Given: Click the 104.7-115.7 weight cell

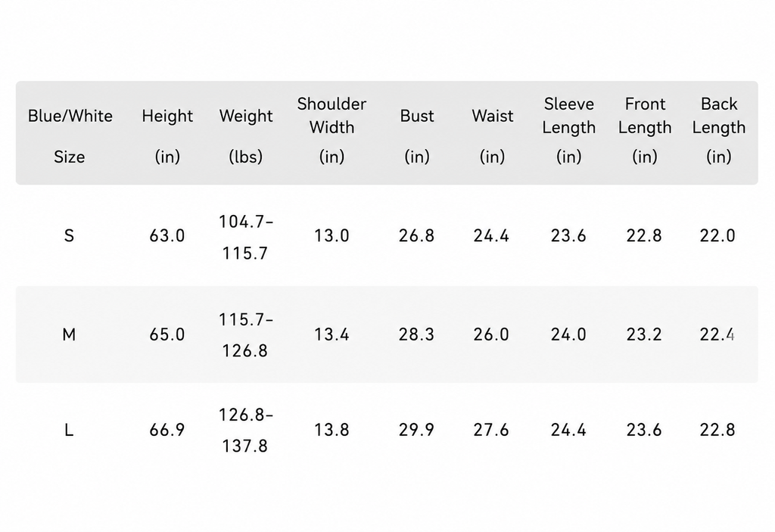Looking at the screenshot, I should click(x=246, y=238).
